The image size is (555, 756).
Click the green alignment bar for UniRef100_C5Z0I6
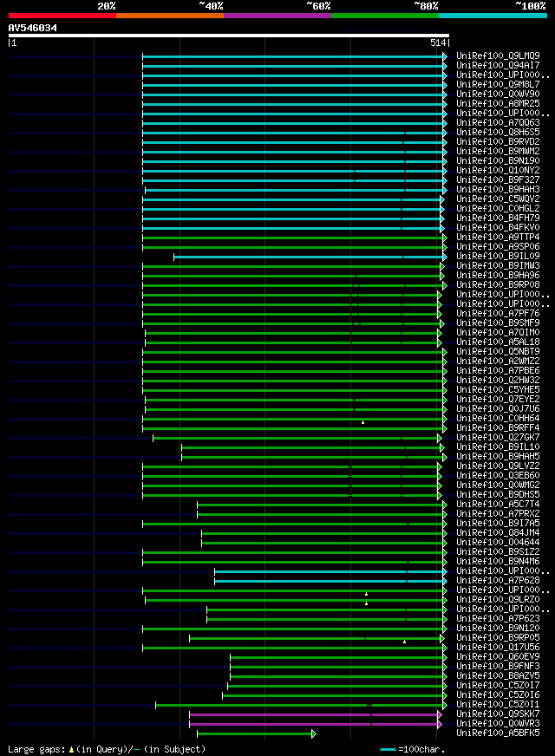coord(335,695)
